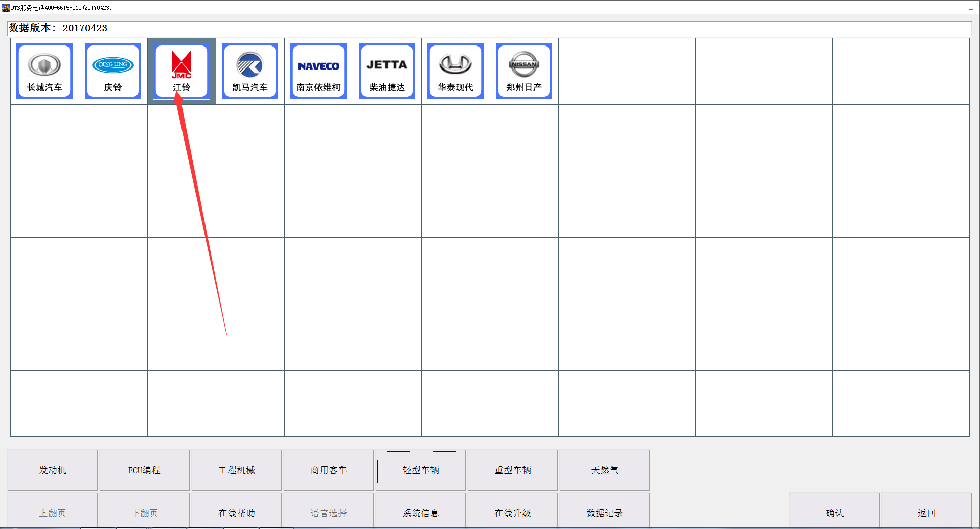Switch to 重型车辆 category

point(513,470)
